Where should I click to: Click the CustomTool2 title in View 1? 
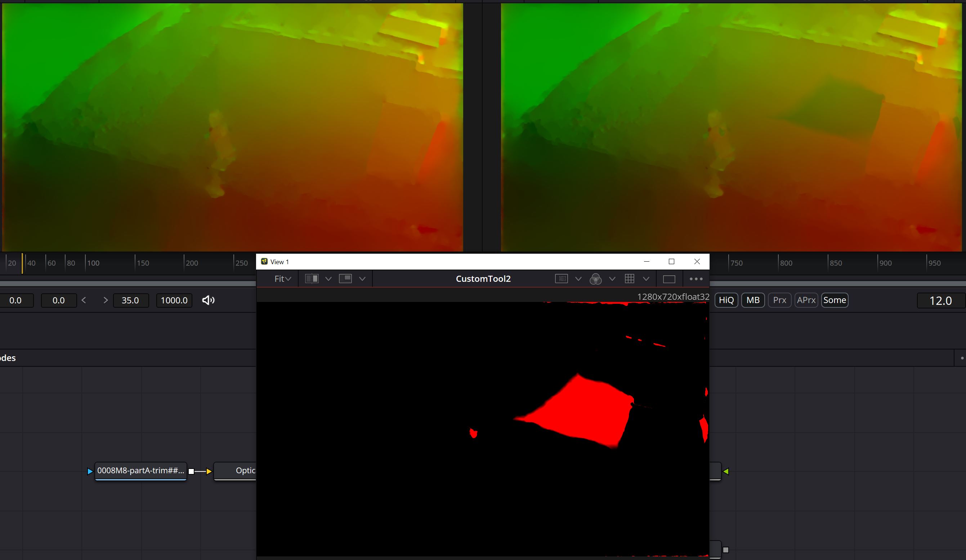coord(483,279)
